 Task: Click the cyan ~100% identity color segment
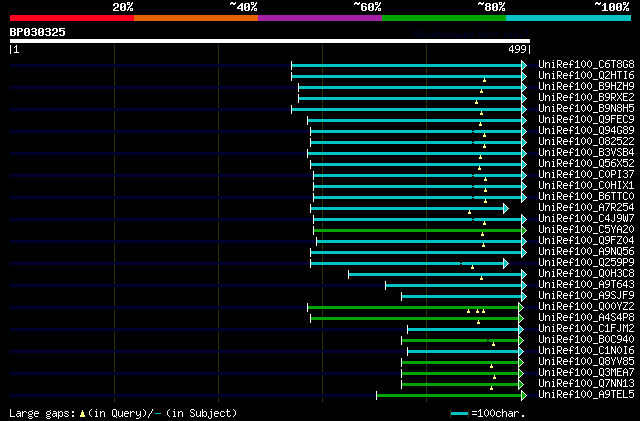[568, 18]
